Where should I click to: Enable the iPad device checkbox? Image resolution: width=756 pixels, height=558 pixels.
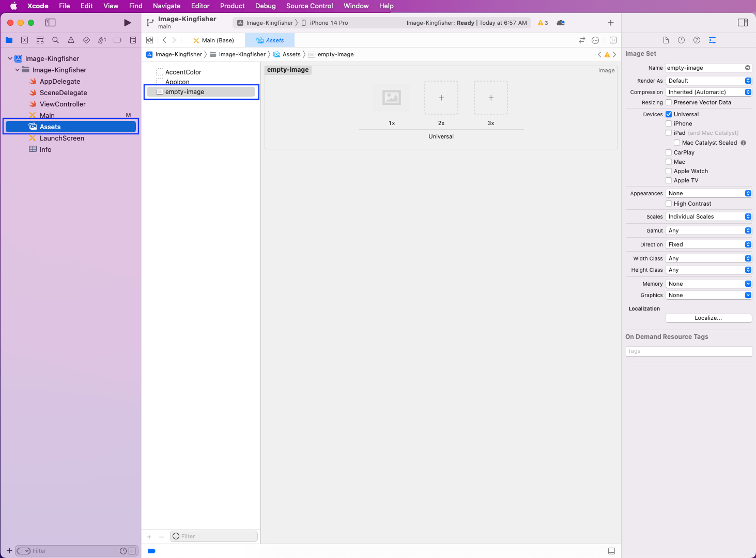click(669, 133)
